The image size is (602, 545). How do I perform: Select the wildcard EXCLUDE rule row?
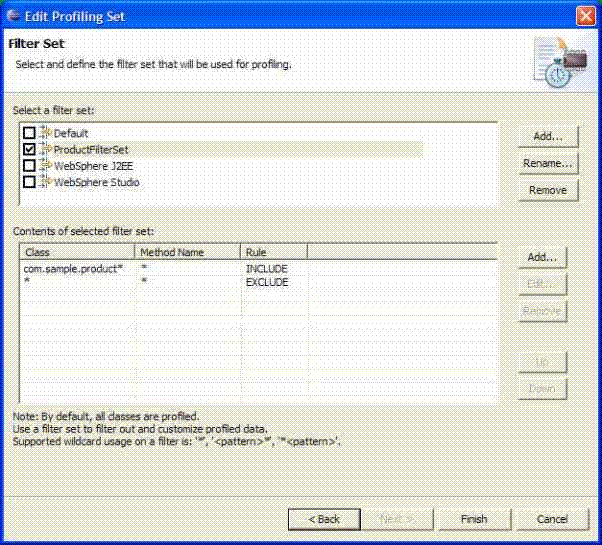click(x=80, y=283)
